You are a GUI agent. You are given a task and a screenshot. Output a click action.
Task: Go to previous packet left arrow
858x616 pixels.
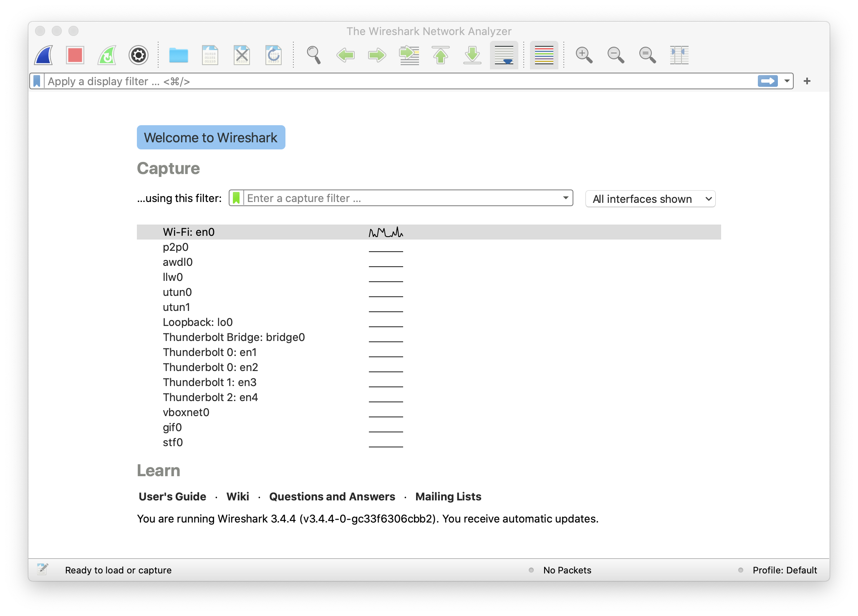click(x=346, y=55)
